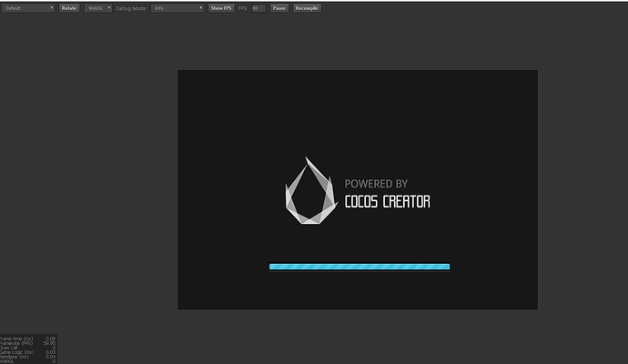Click the 'Game Logic (ms)' stat row
Image resolution: width=628 pixels, height=364 pixels.
pyautogui.click(x=27, y=352)
